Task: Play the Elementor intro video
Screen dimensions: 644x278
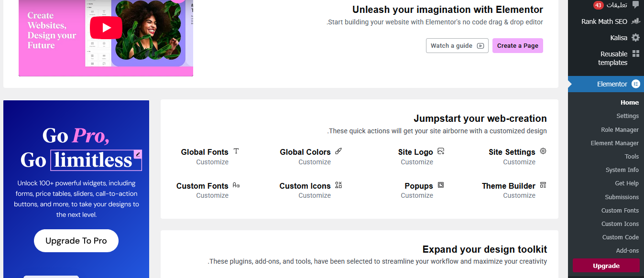Action: (x=106, y=28)
